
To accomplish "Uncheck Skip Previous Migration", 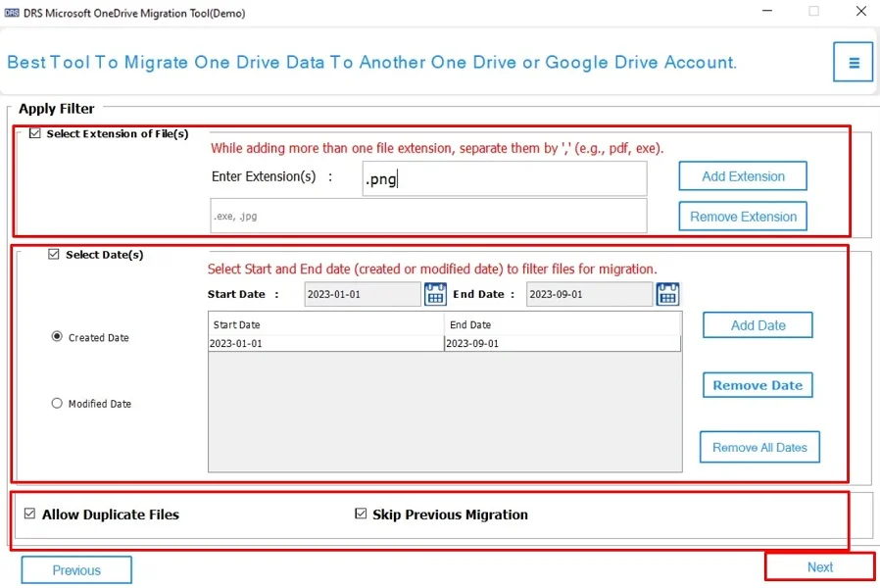I will point(361,514).
